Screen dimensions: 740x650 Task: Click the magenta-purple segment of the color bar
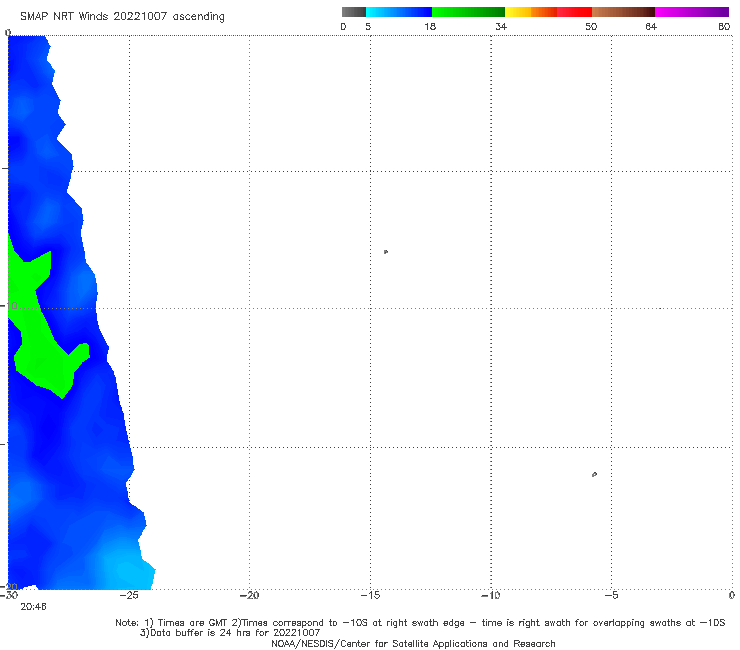(692, 12)
